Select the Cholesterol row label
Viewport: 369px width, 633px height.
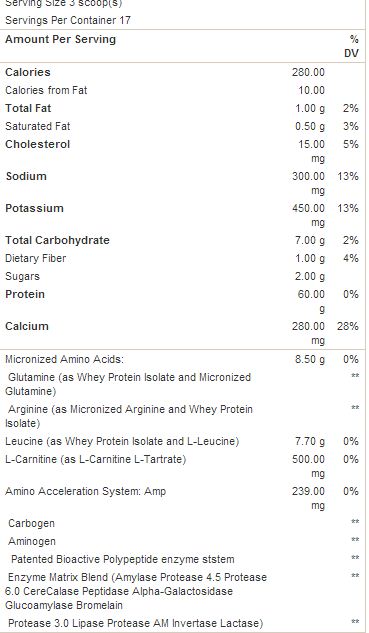pos(38,144)
